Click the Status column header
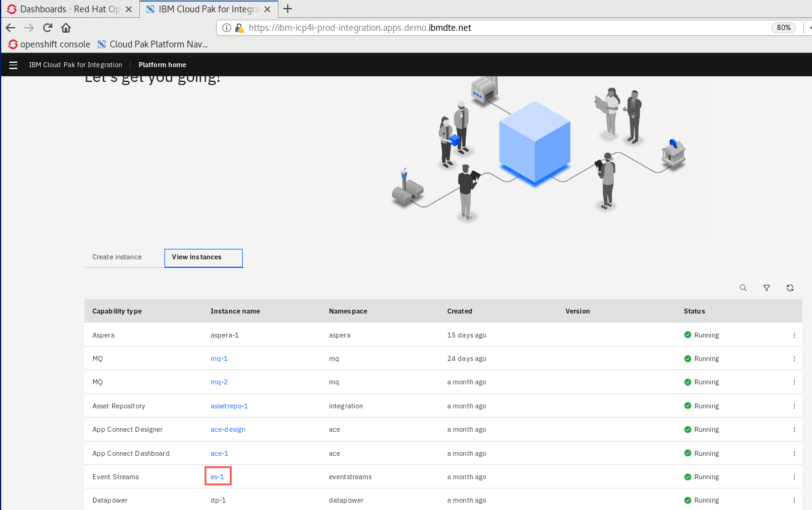Screen dimensions: 812x510 694,311
